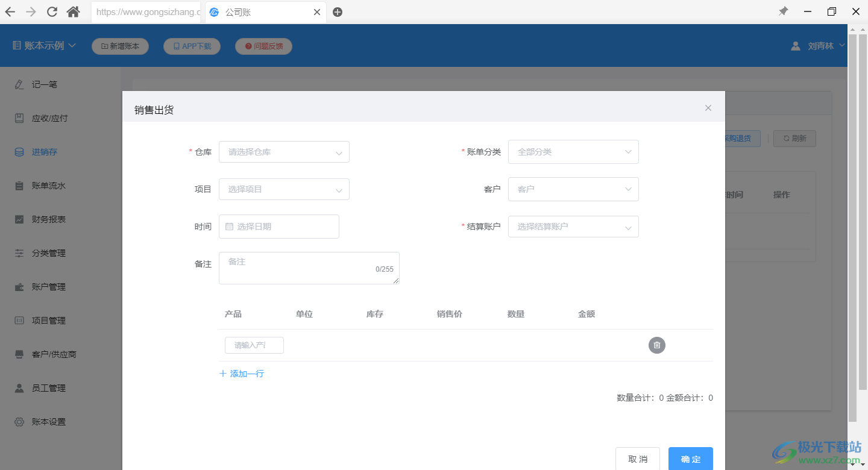This screenshot has width=868, height=470.
Task: Click the calendar icon in date field
Action: pos(229,227)
